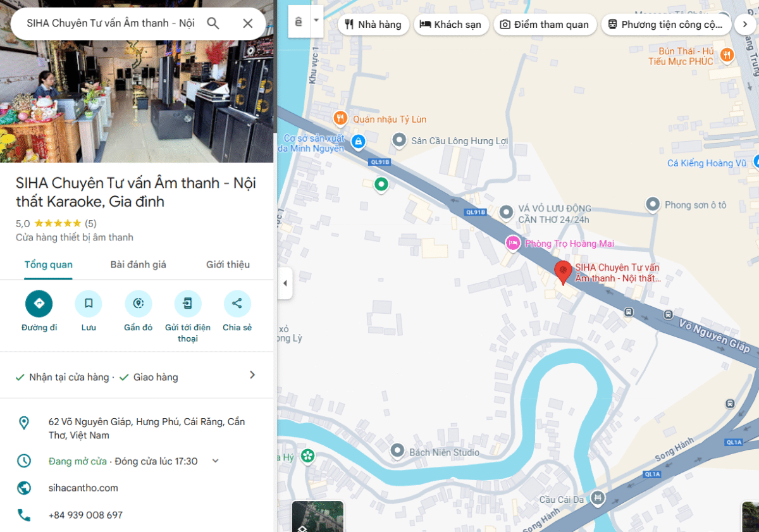Viewport: 759px width, 532px height.
Task: Filter the map by Nhà hàng
Action: [373, 25]
